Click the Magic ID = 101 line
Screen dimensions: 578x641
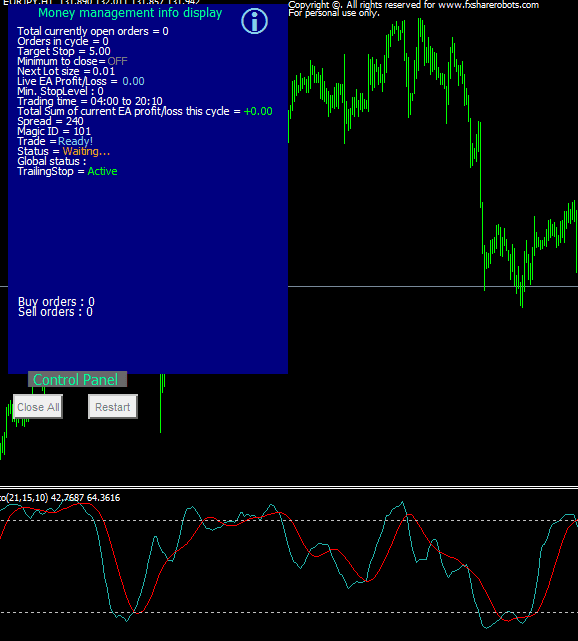54,131
